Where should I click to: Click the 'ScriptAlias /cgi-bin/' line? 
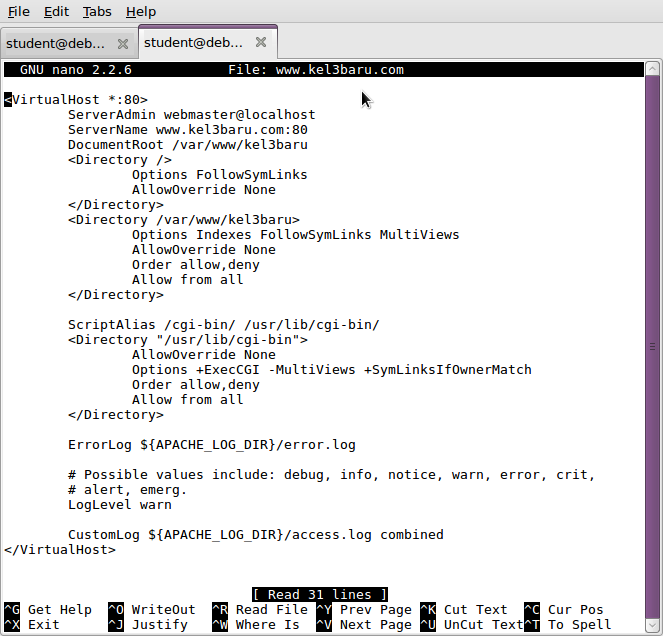coord(224,325)
